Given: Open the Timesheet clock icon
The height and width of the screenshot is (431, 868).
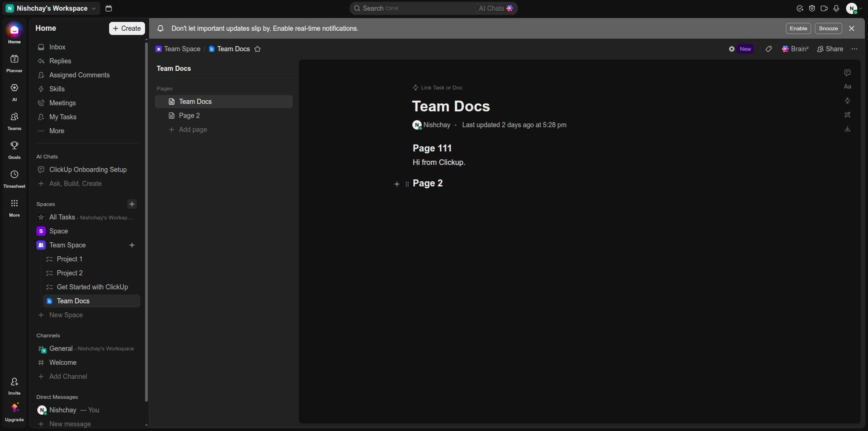Looking at the screenshot, I should [x=14, y=174].
